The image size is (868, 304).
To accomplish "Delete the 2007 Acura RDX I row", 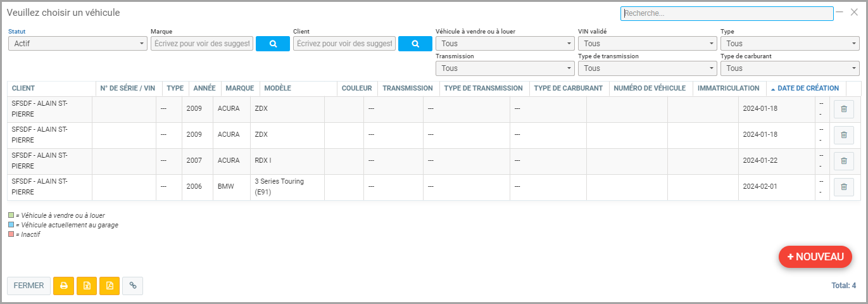I will 843,161.
